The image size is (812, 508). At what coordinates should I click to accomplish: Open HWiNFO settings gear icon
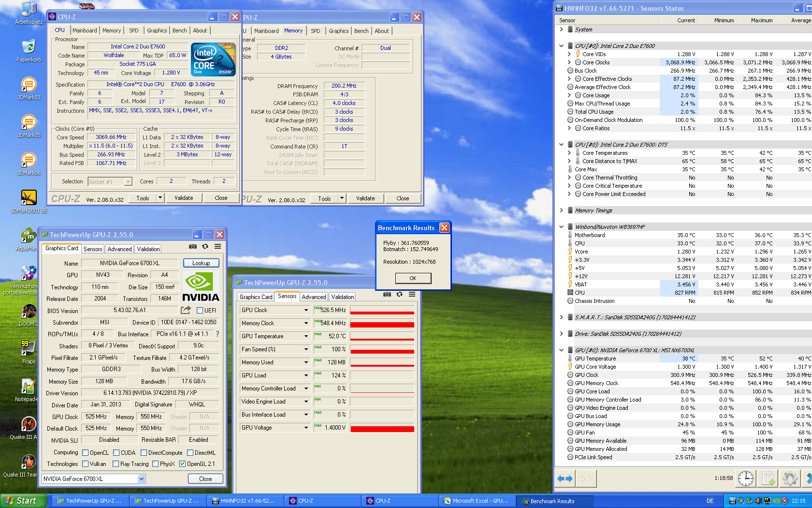click(790, 478)
